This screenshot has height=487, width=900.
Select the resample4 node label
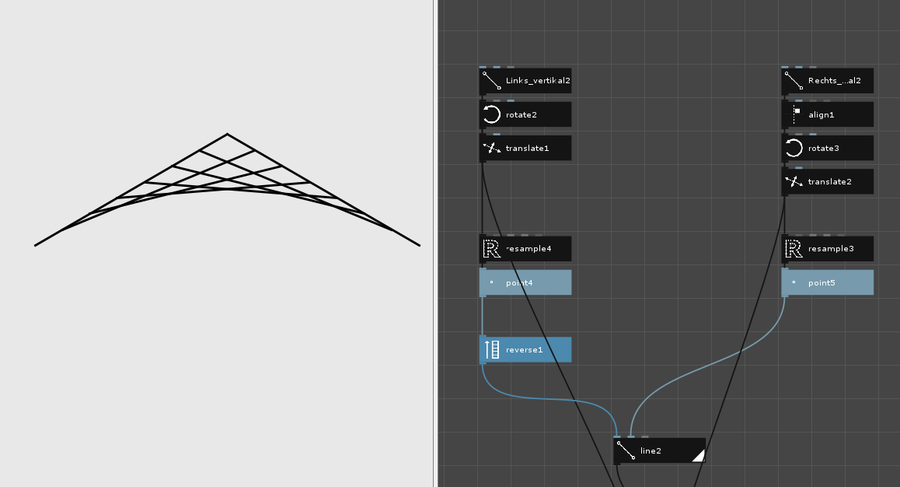(x=529, y=249)
